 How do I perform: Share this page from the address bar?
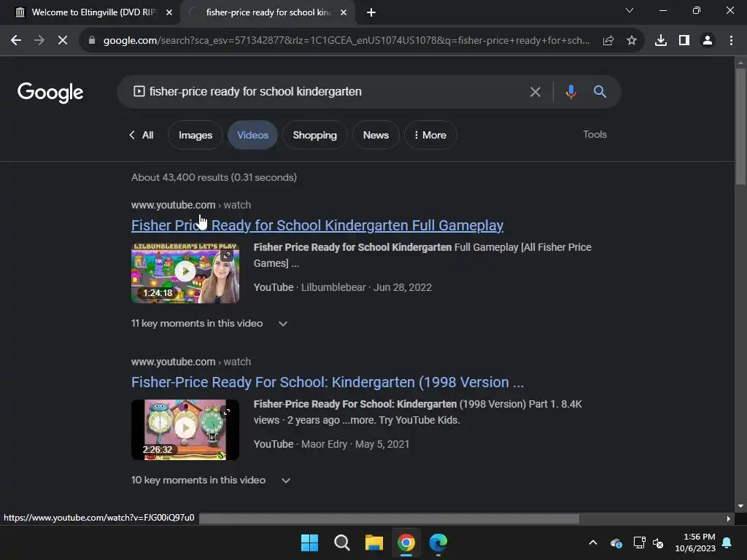608,41
